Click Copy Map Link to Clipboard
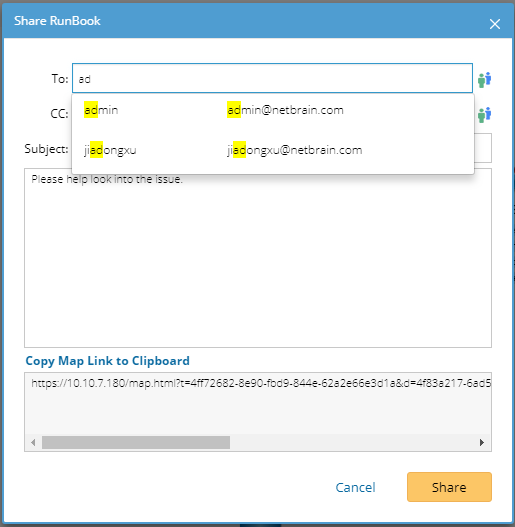Image resolution: width=515 pixels, height=527 pixels. click(108, 361)
